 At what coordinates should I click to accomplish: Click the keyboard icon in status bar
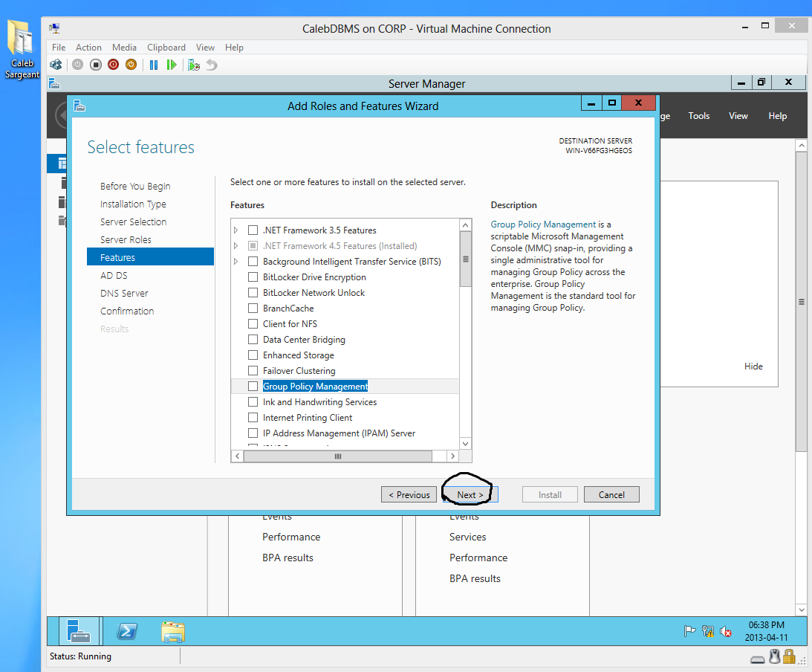(758, 659)
